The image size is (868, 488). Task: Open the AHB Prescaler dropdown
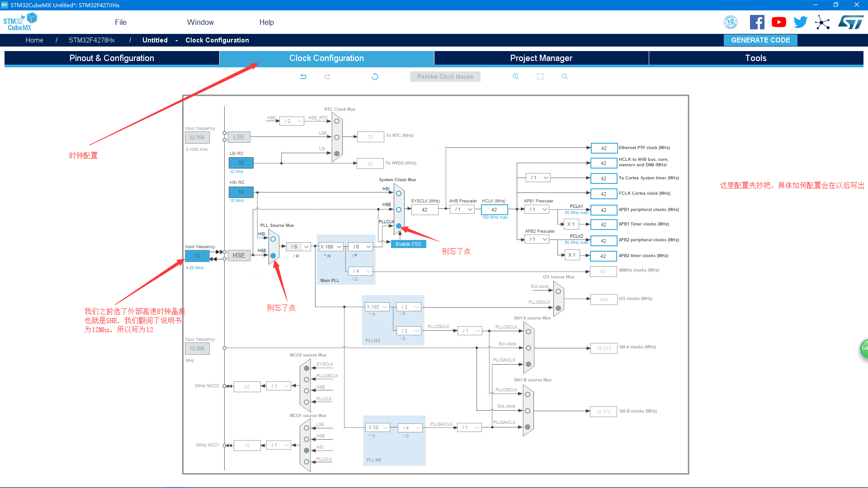462,210
